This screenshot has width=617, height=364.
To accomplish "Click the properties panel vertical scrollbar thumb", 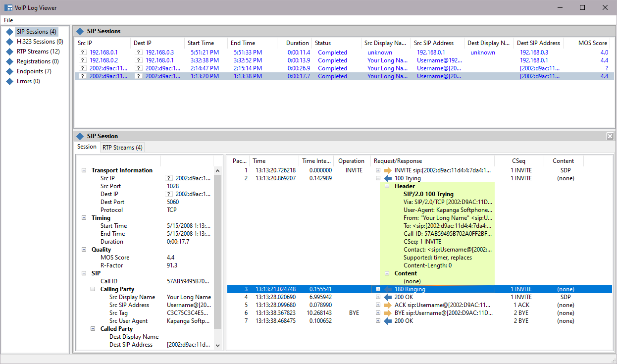I will [218, 251].
